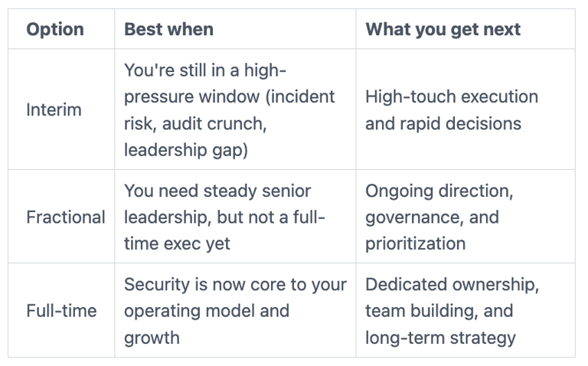Click 'High-touch execution and rapid decisions' cell
588x366 pixels.
click(465, 109)
